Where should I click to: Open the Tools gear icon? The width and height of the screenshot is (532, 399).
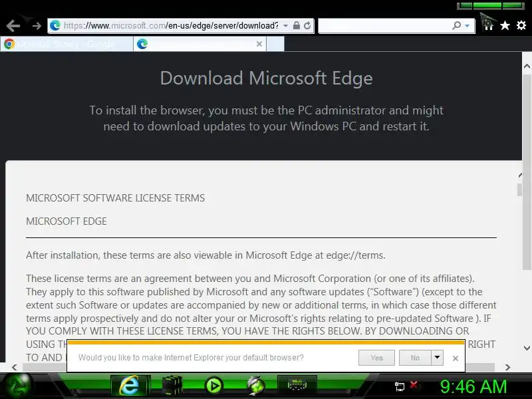pyautogui.click(x=521, y=25)
